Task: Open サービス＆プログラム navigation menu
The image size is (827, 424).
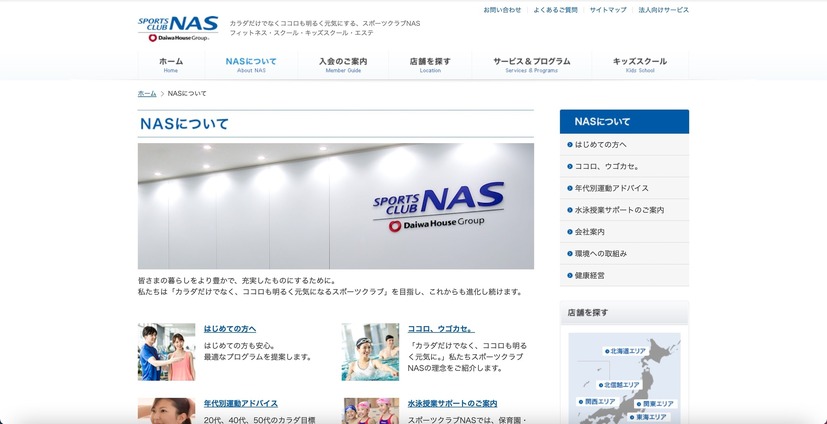Action: (x=531, y=64)
